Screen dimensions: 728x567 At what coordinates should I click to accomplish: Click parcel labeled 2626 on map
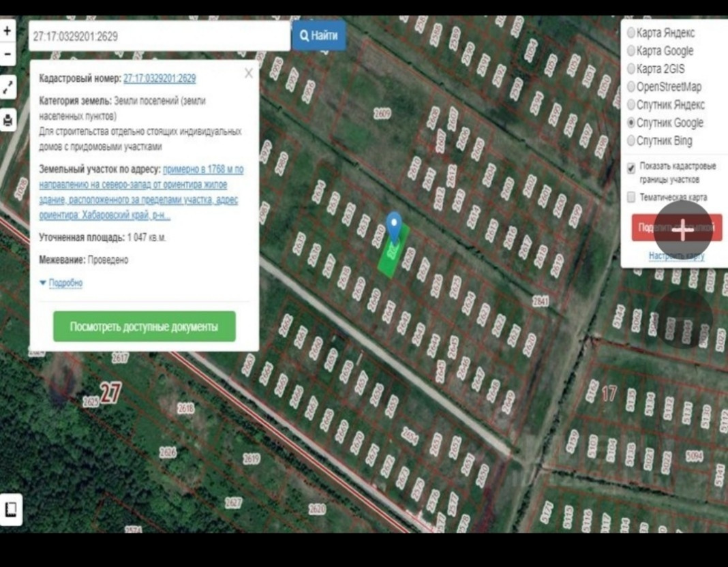[168, 452]
